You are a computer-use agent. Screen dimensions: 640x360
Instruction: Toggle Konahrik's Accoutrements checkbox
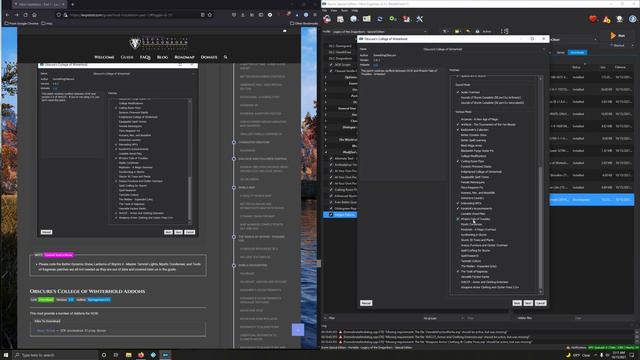point(458,209)
